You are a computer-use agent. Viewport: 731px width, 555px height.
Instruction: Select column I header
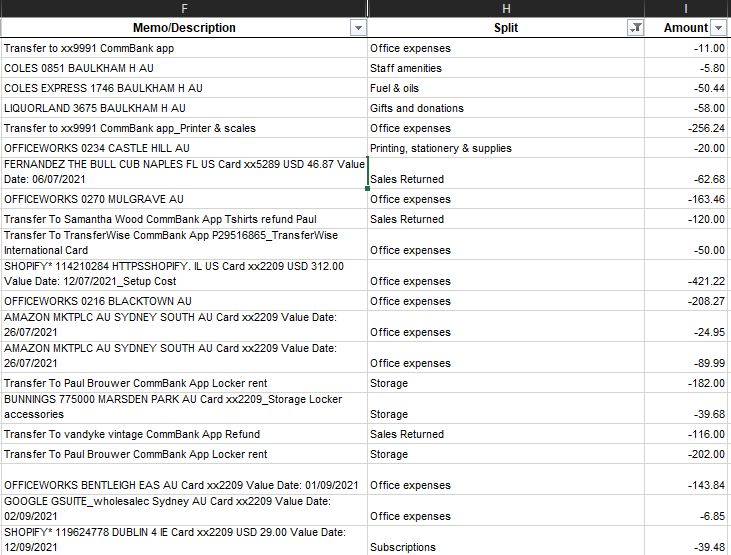pos(686,8)
